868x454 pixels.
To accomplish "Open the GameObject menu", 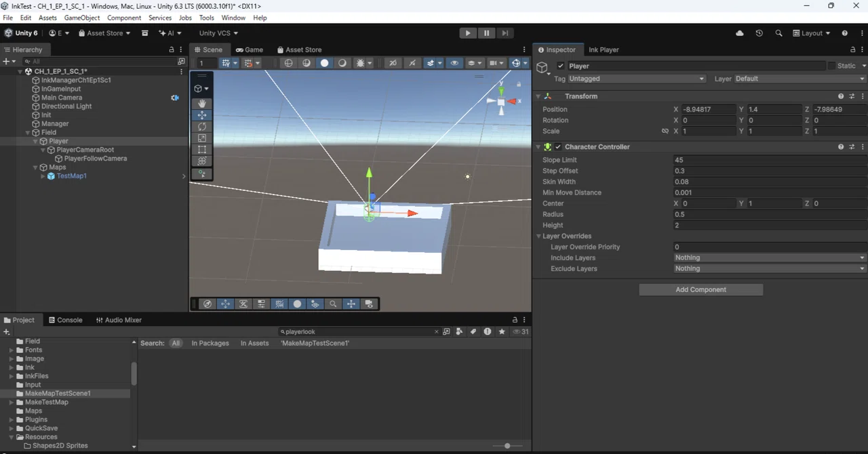I will [83, 18].
